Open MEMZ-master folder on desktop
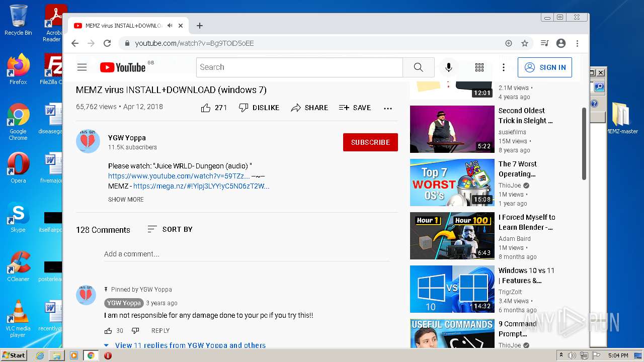The height and width of the screenshot is (362, 644). pyautogui.click(x=622, y=118)
